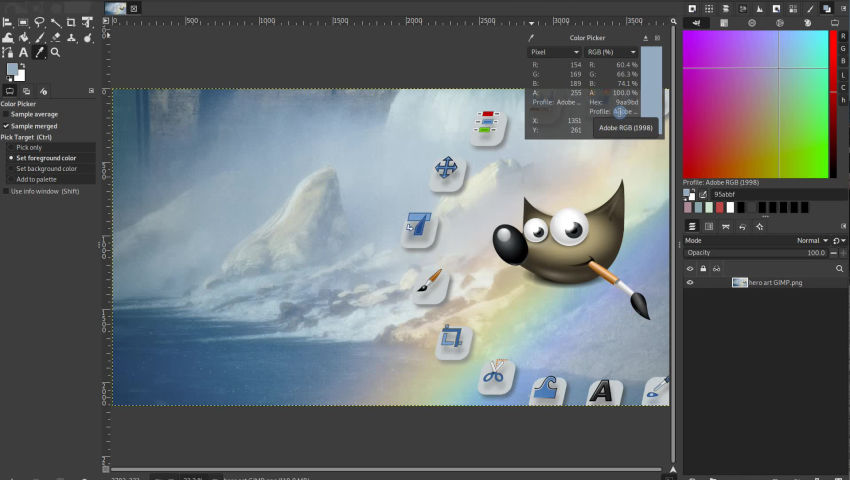The image size is (850, 480).
Task: Click the picked color preview swatch in Color Picker
Action: [651, 81]
